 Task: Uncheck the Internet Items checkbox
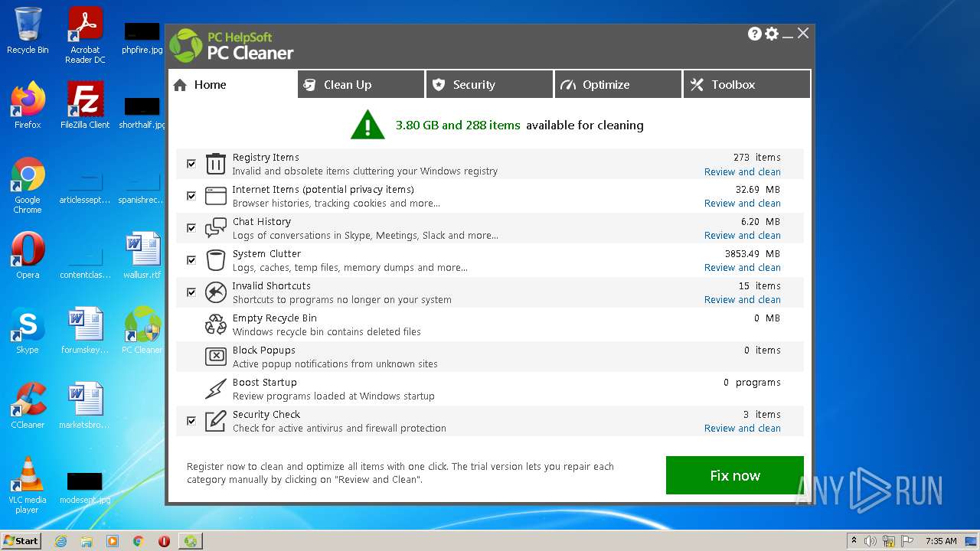[191, 196]
